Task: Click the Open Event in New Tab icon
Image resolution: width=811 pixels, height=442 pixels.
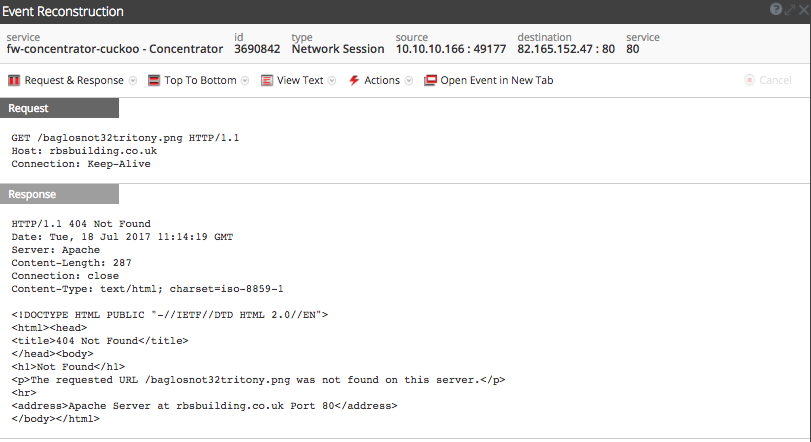Action: click(x=430, y=80)
